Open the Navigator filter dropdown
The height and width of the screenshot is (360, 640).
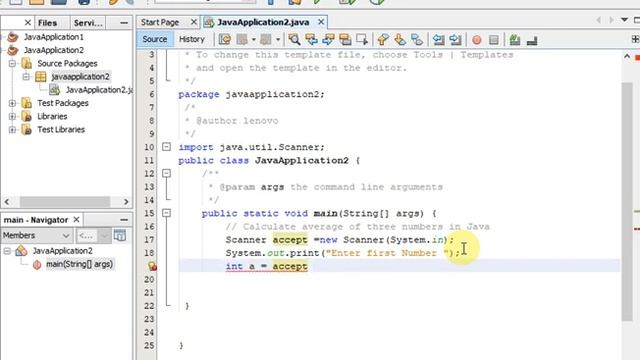tap(93, 236)
